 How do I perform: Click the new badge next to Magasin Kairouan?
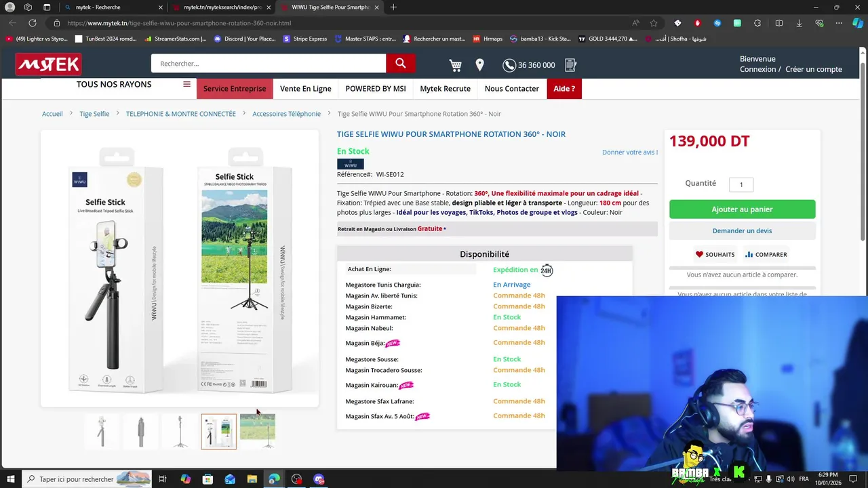[x=406, y=385]
